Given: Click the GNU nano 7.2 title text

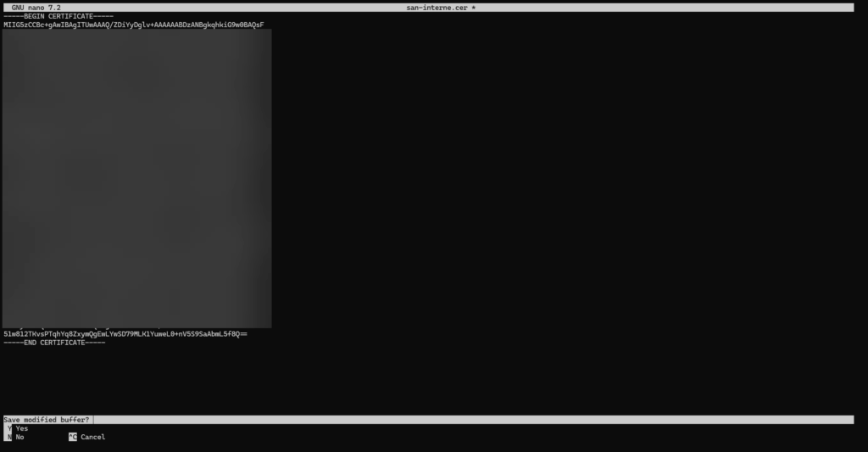Looking at the screenshot, I should pyautogui.click(x=36, y=8).
